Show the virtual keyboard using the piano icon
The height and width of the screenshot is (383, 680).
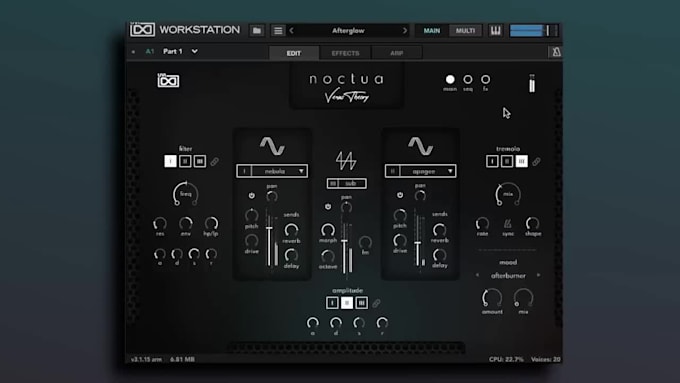point(496,30)
